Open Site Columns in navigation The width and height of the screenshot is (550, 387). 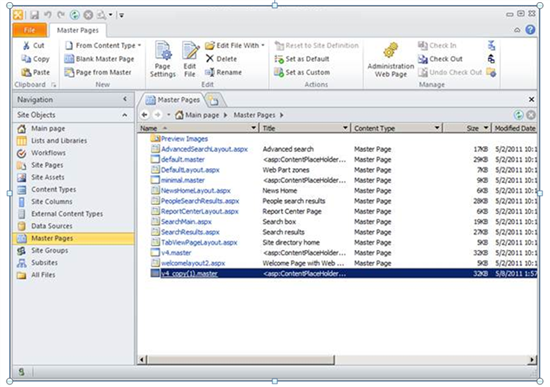pyautogui.click(x=74, y=202)
